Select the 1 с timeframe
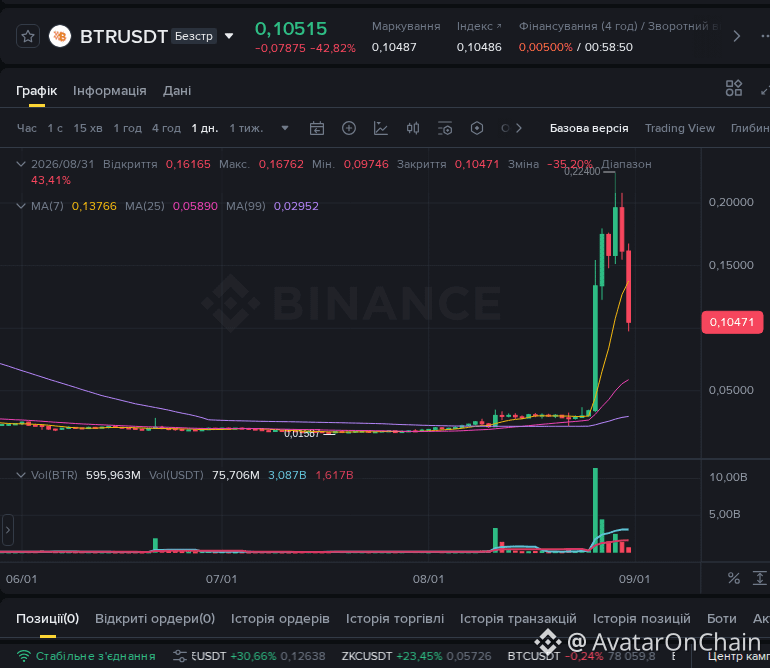 [55, 128]
